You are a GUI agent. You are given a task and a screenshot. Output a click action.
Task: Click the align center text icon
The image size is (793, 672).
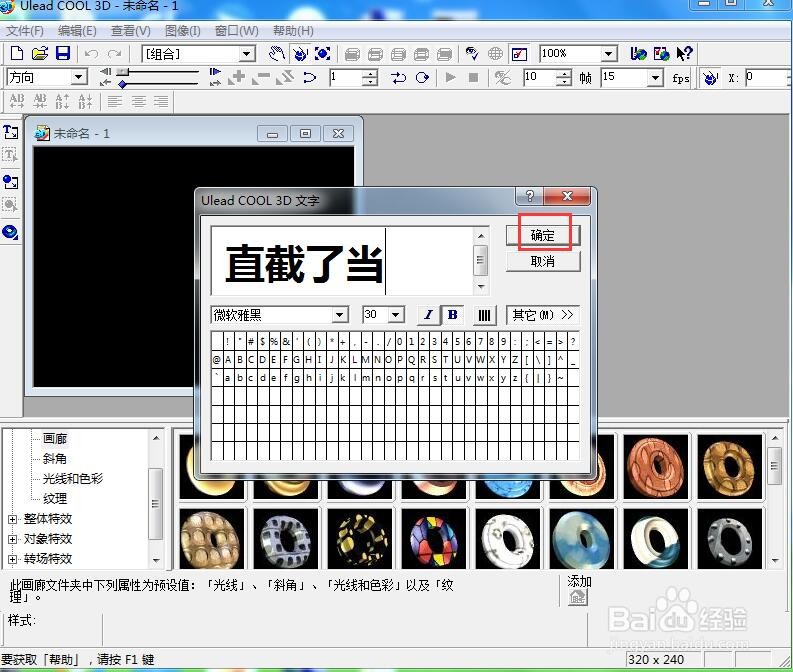(139, 102)
